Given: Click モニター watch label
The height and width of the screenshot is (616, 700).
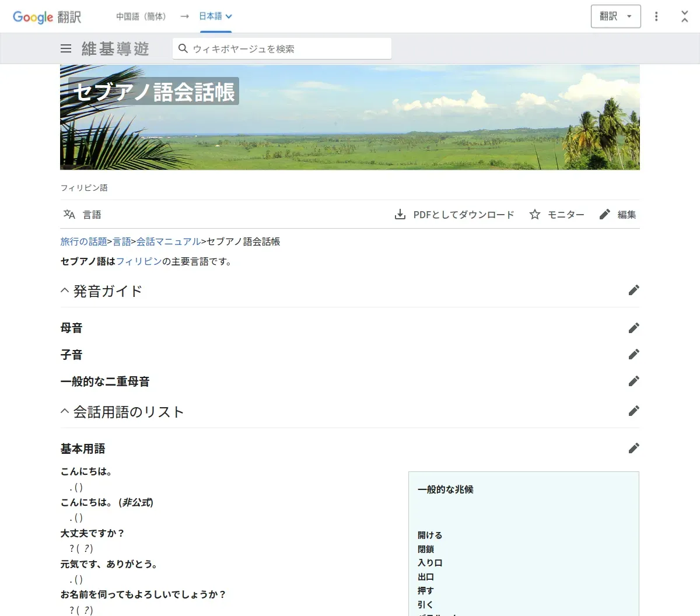Looking at the screenshot, I should [x=566, y=215].
